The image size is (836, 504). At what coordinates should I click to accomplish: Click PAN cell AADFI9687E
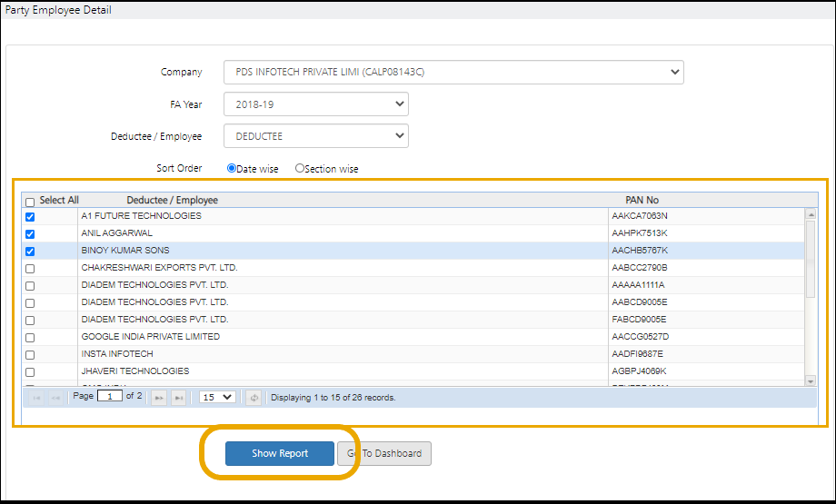[706, 354]
